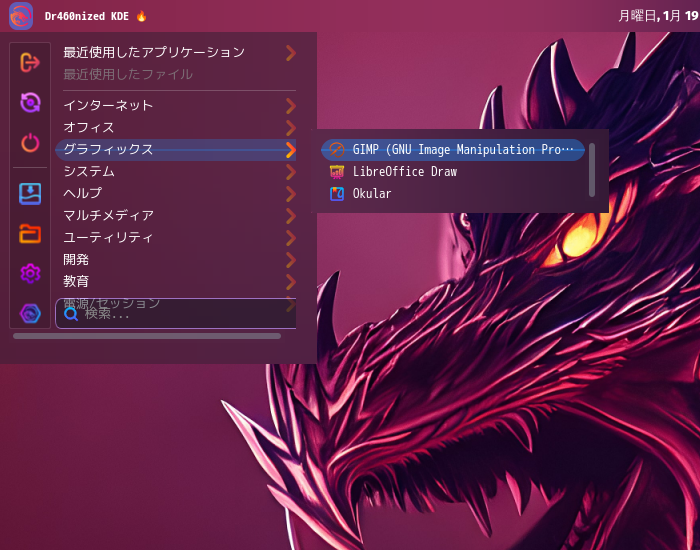This screenshot has width=700, height=550.
Task: Launch GIMP (GNU Image Manipulation Program)
Action: tap(453, 150)
